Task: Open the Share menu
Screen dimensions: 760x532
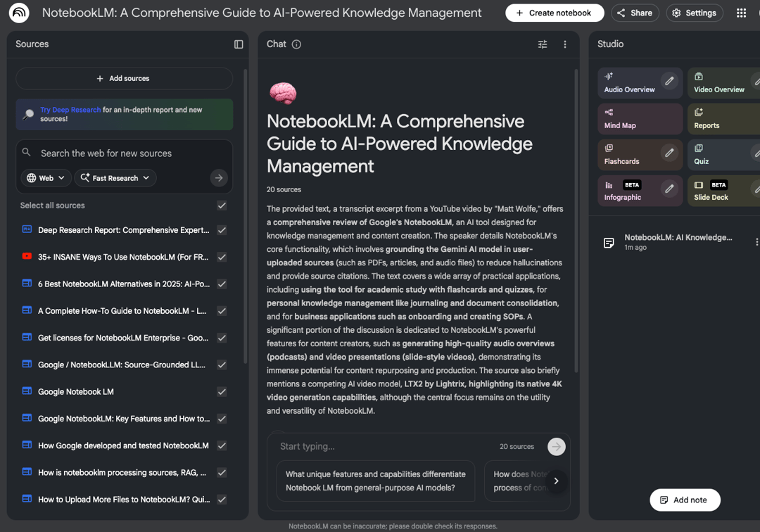Action: click(634, 13)
